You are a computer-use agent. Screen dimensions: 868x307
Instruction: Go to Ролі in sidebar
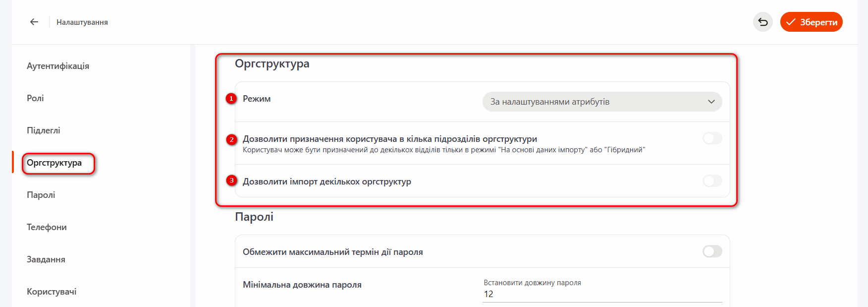(x=35, y=98)
